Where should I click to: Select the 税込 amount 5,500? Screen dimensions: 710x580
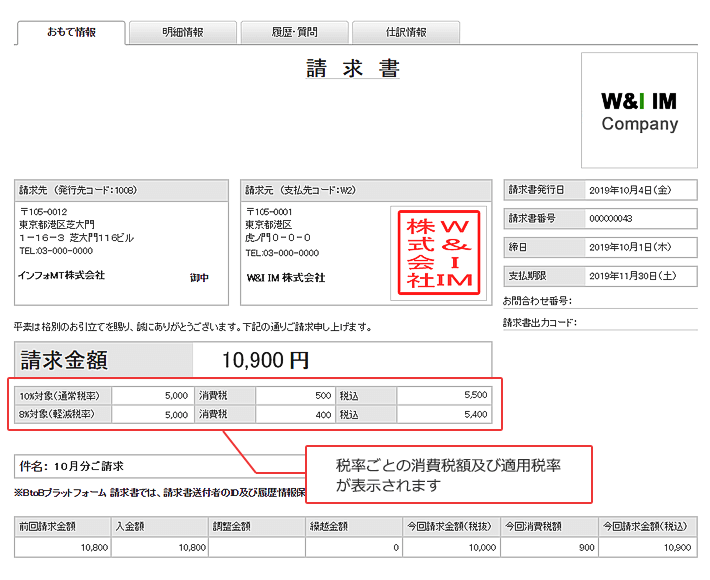click(444, 395)
